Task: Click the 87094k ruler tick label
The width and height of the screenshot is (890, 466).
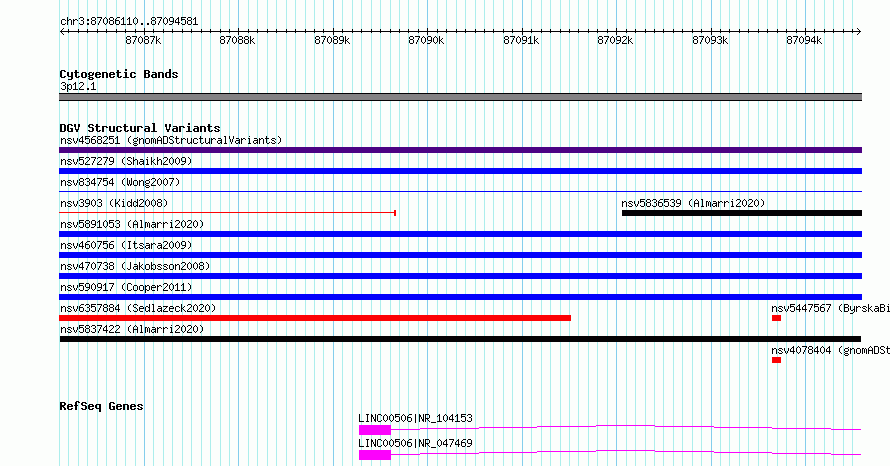Action: coord(804,40)
